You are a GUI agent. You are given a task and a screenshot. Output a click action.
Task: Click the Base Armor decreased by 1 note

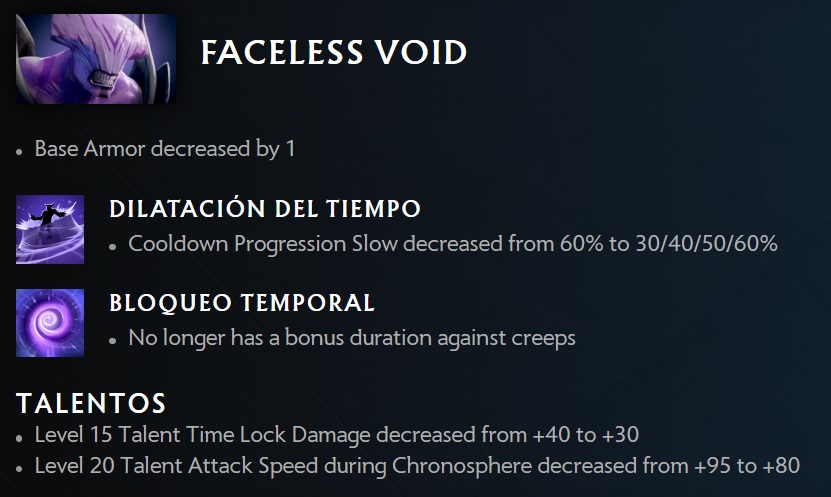tap(165, 149)
